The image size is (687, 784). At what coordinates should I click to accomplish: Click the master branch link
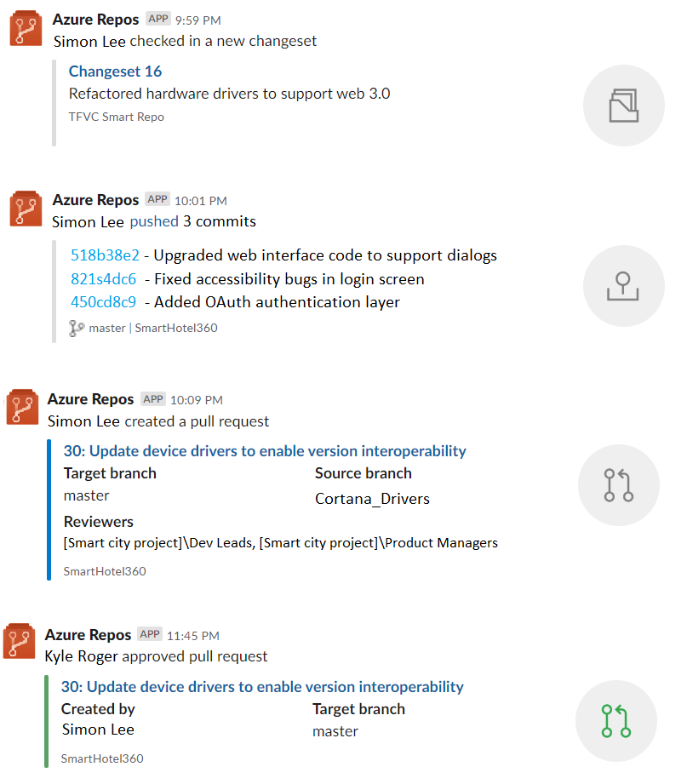pyautogui.click(x=106, y=328)
